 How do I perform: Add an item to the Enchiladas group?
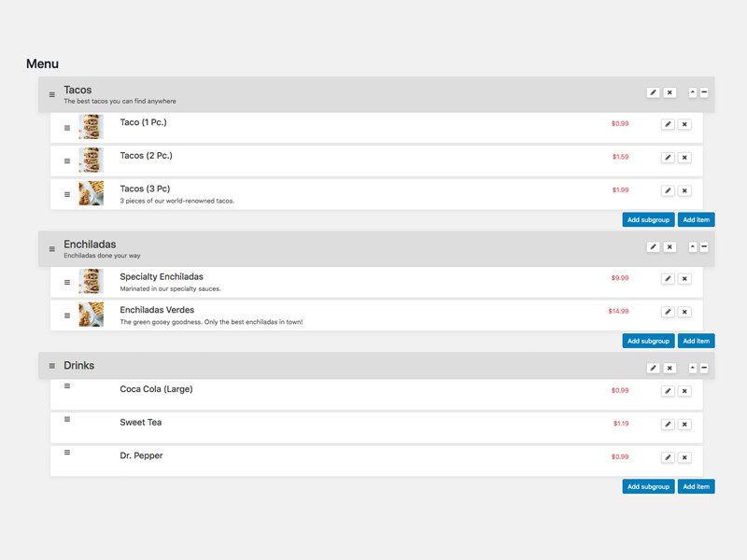(x=696, y=342)
